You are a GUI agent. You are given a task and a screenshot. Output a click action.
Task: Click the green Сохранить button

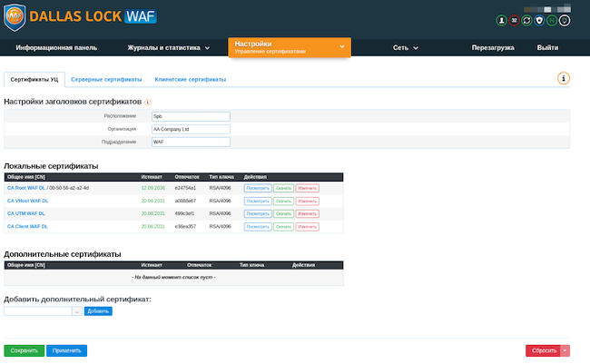click(25, 350)
